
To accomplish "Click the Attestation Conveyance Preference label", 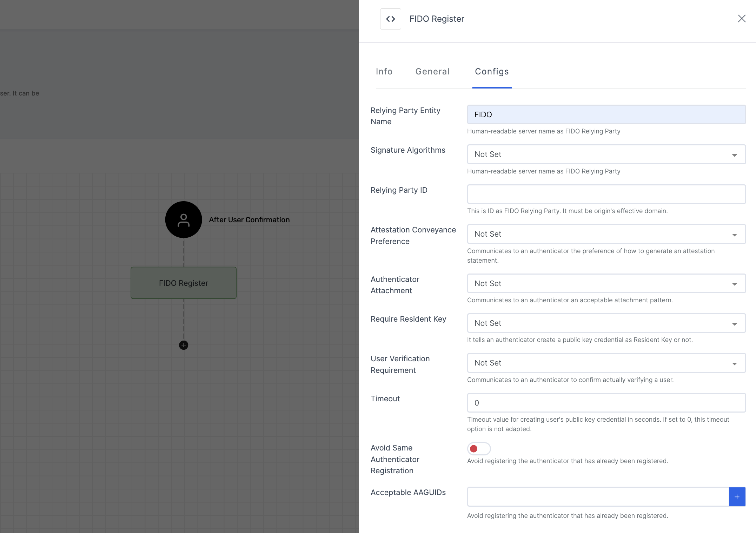I will tap(413, 236).
